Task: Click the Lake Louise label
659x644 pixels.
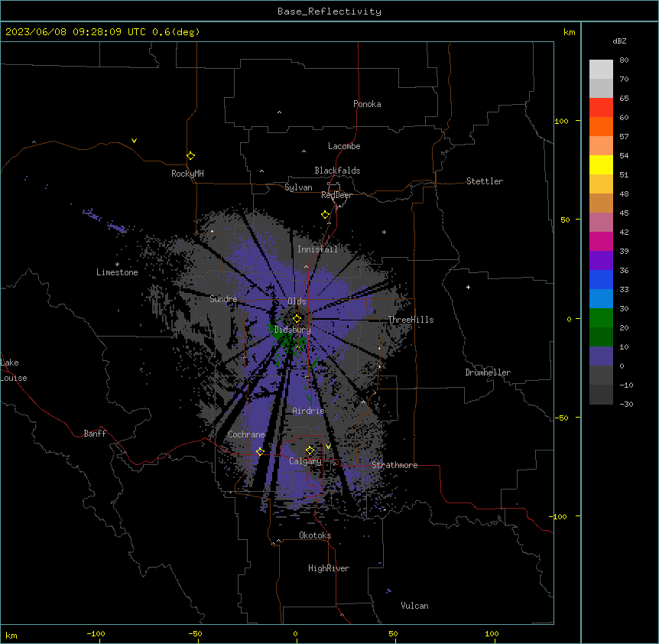Action: point(14,370)
